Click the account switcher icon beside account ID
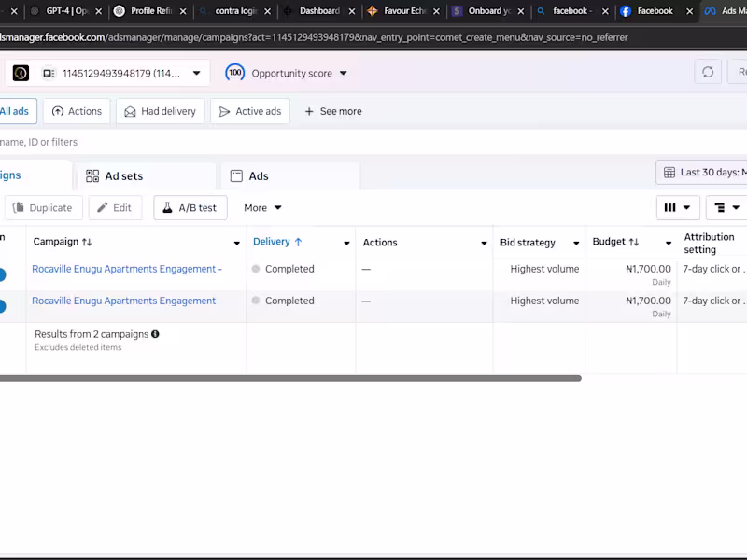This screenshot has width=747, height=560. (49, 74)
